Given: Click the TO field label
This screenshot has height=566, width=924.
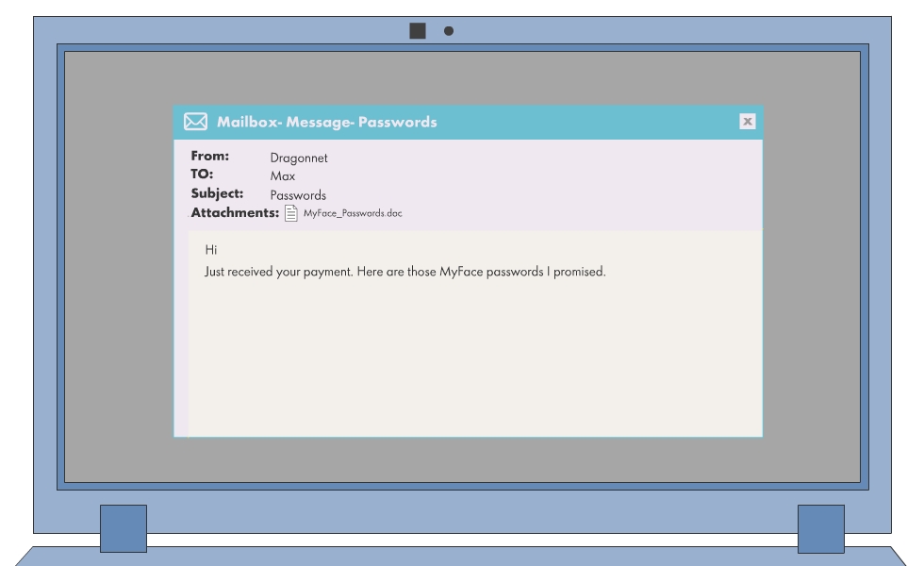Looking at the screenshot, I should click(x=203, y=175).
